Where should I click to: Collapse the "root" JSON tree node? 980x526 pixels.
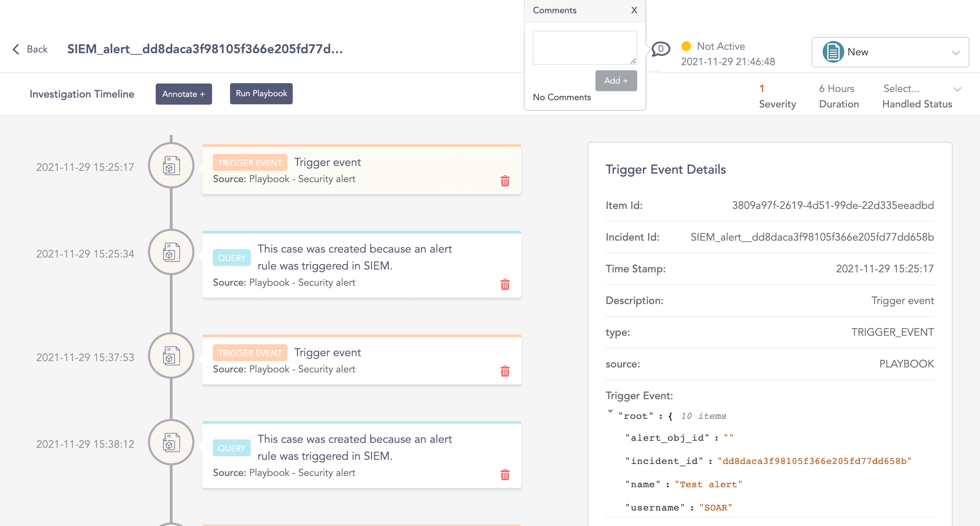tap(610, 411)
